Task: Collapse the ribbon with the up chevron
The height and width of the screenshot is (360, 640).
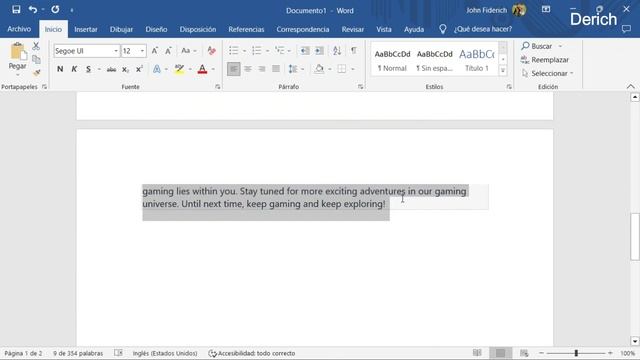Action: point(631,87)
